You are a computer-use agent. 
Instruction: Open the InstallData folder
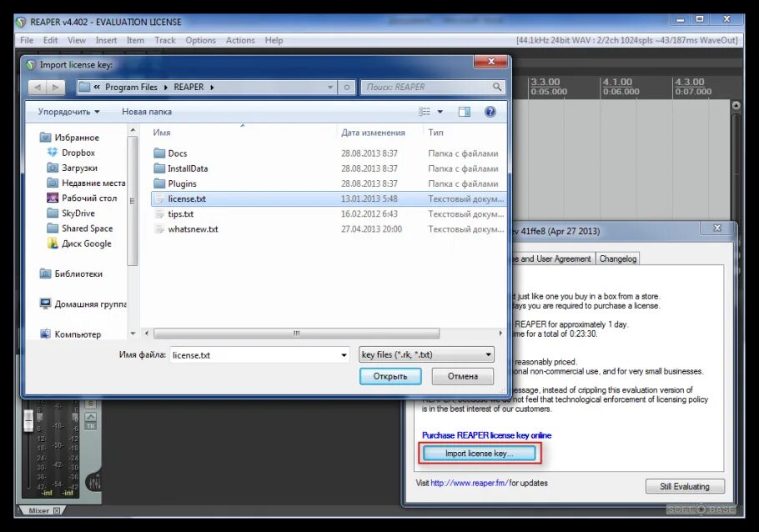click(188, 168)
